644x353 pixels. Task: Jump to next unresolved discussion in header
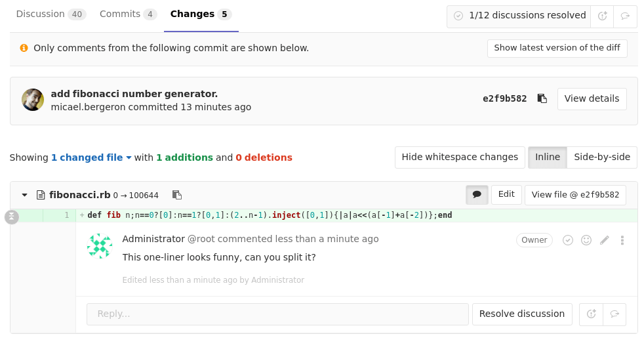click(x=625, y=16)
